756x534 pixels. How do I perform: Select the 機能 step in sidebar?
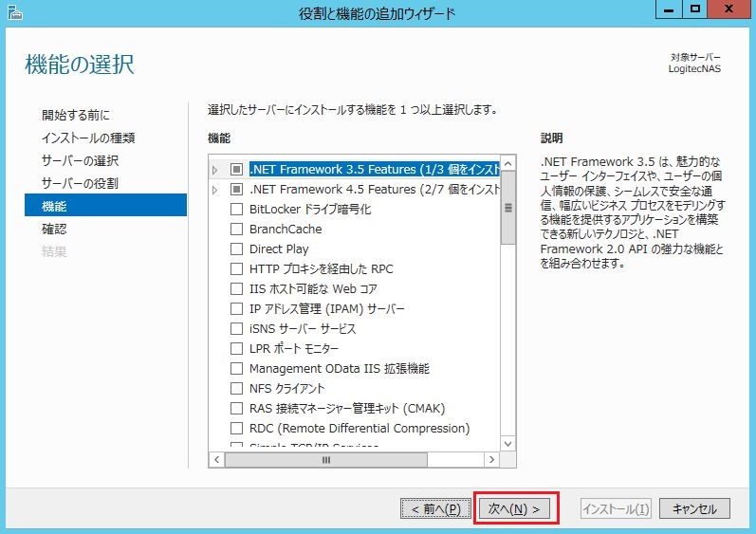point(105,206)
